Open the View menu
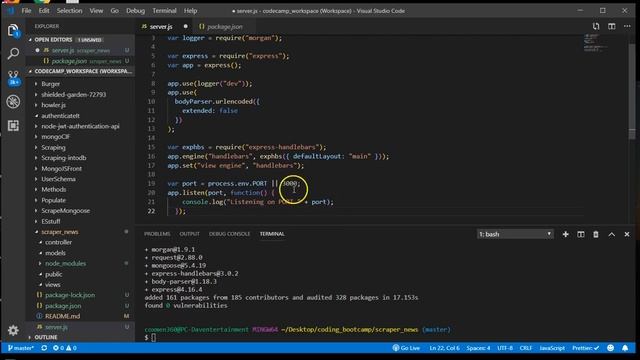 96,11
